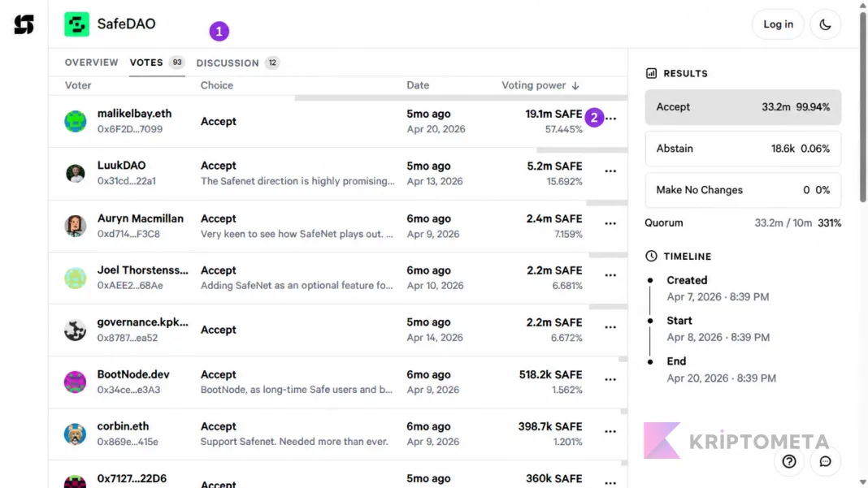This screenshot has width=868, height=488.
Task: Open more options for corbin.eth vote
Action: [610, 431]
